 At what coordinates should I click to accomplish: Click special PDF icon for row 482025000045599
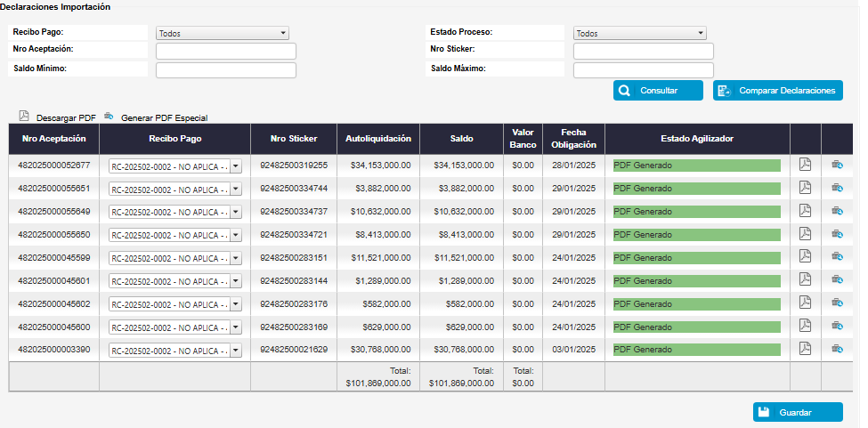(837, 257)
